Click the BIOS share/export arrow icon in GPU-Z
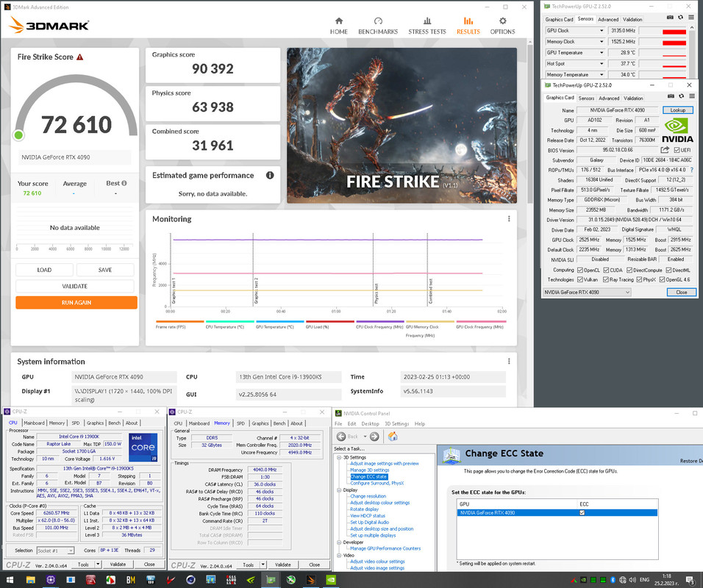 coord(665,150)
